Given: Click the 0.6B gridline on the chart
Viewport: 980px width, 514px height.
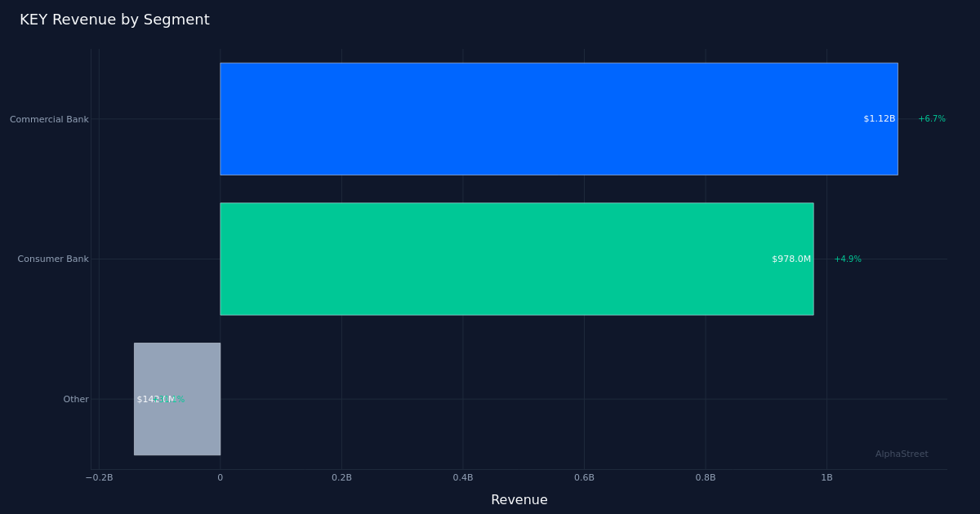Looking at the screenshot, I should click(584, 367).
